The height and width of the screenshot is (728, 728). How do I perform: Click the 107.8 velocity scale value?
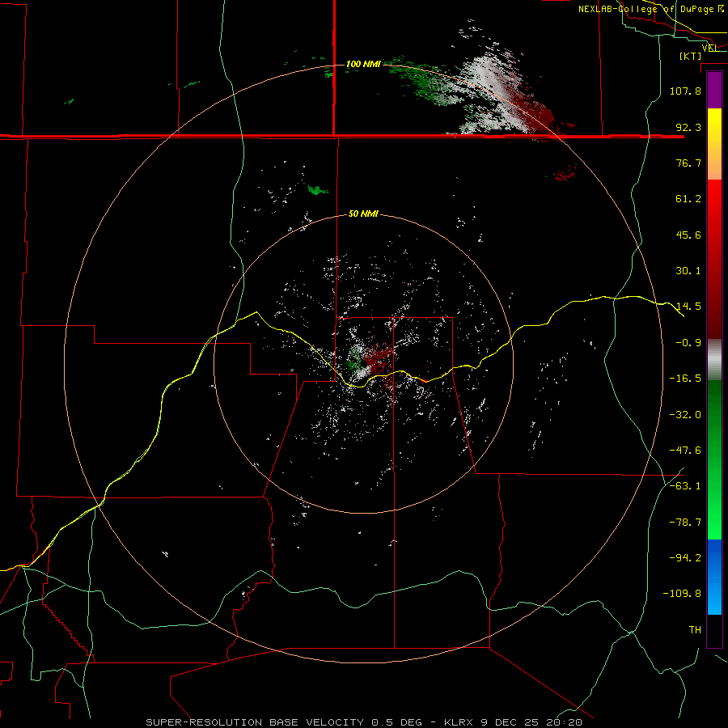pyautogui.click(x=685, y=91)
